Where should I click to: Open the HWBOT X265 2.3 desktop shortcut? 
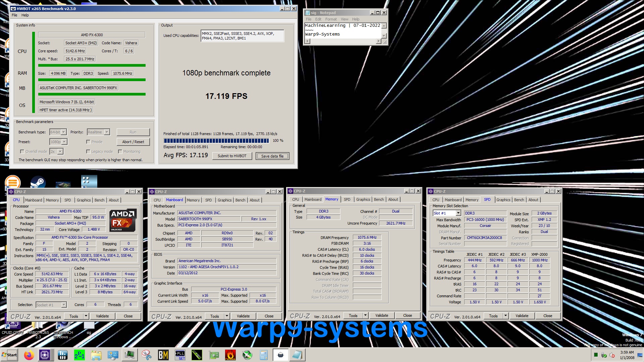click(x=38, y=330)
